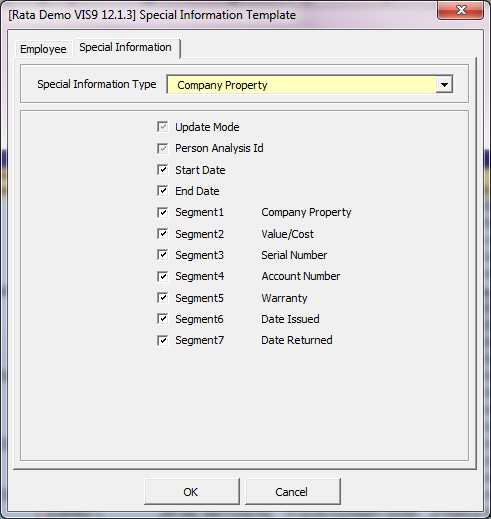
Task: Toggle the Person Analysis Id checkbox
Action: point(162,148)
